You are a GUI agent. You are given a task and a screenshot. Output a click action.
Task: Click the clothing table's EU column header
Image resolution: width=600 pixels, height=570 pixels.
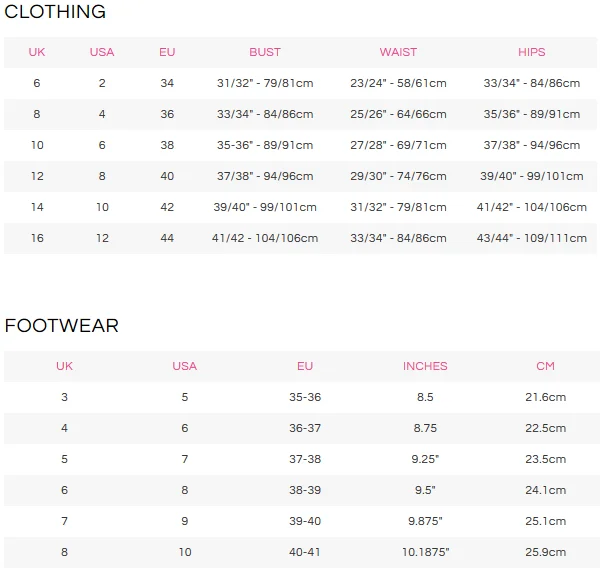(x=167, y=52)
